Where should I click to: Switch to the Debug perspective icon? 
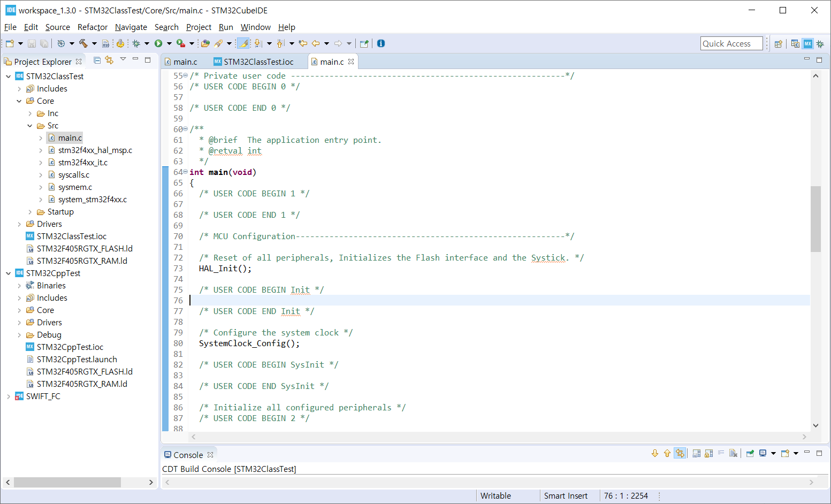(x=820, y=44)
